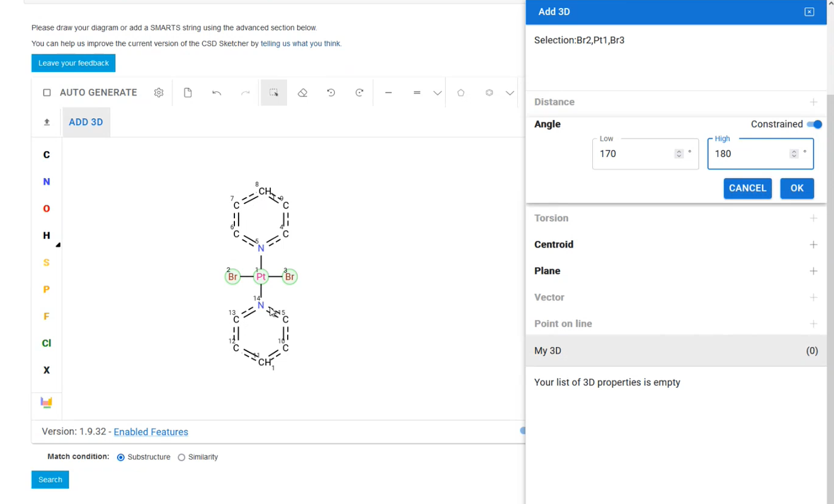Select the Similarity match condition
This screenshot has width=834, height=504.
pos(181,457)
